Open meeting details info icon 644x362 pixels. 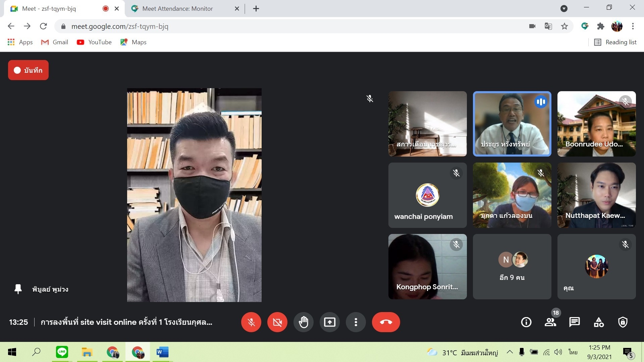526,322
